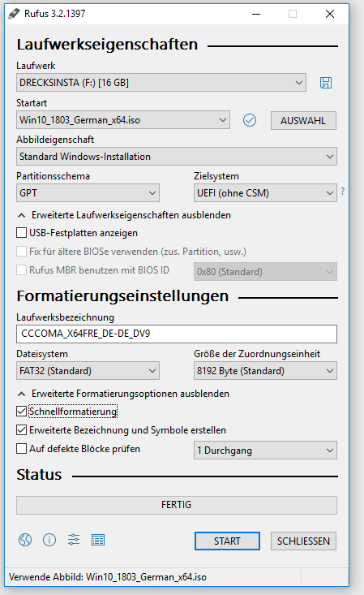Minimize the Rufus window
Screen dimensions: 364x595
pyautogui.click(x=256, y=14)
